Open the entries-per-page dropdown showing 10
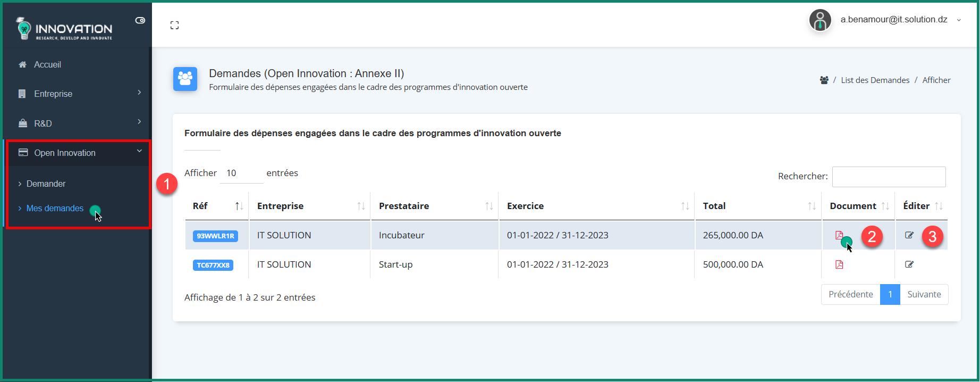This screenshot has width=980, height=382. coord(241,173)
